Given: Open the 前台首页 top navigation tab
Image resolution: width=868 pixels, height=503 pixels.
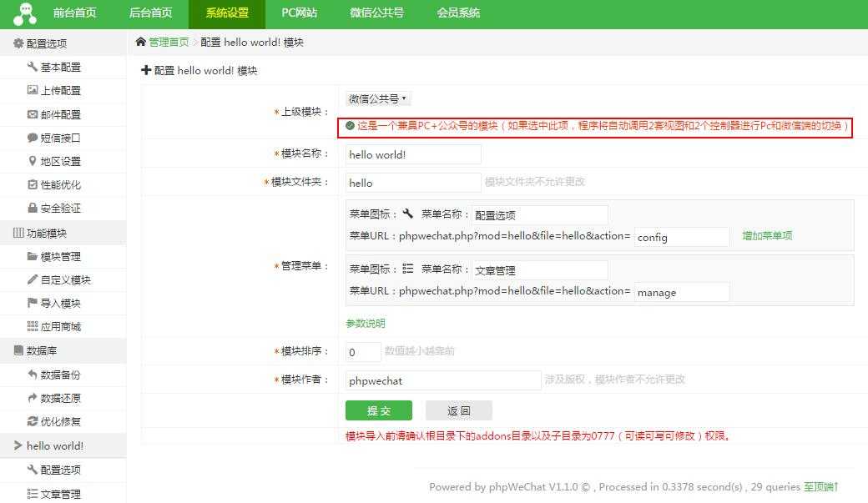Looking at the screenshot, I should [x=75, y=13].
